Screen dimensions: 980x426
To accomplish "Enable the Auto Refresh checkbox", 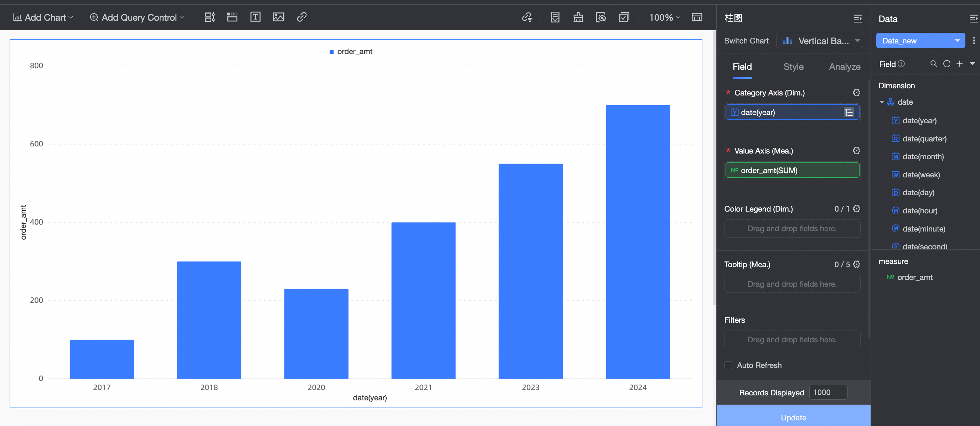I will pyautogui.click(x=728, y=365).
